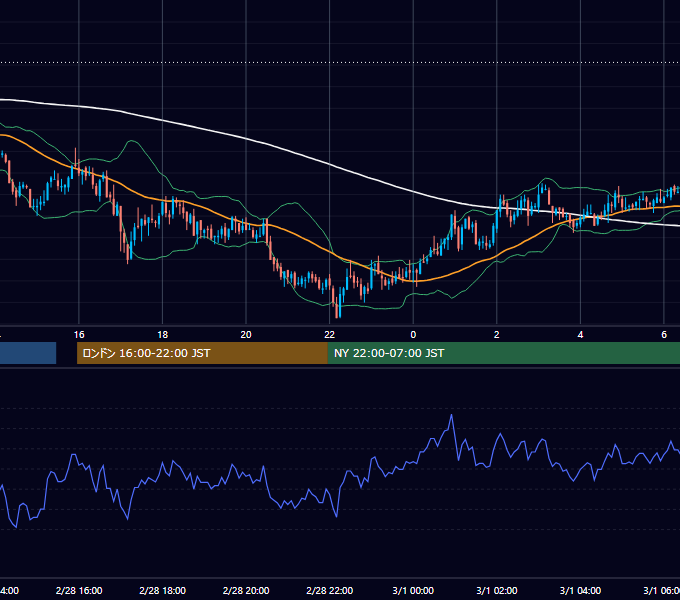
Task: Click the 3/1 00:00 time label
Action: tap(413, 590)
